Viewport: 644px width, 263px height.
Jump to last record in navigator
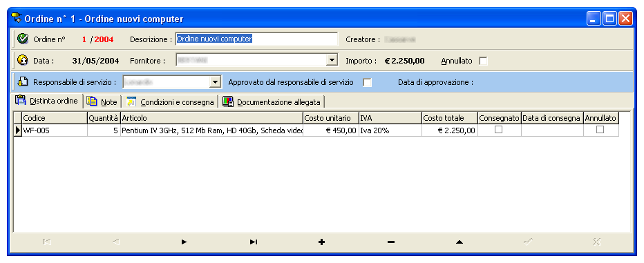(253, 242)
